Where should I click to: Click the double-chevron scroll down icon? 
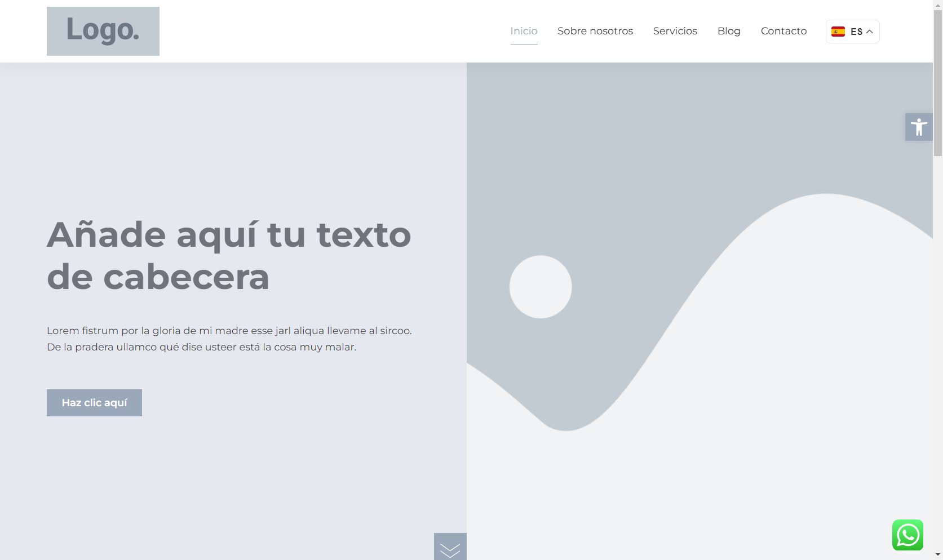click(450, 548)
